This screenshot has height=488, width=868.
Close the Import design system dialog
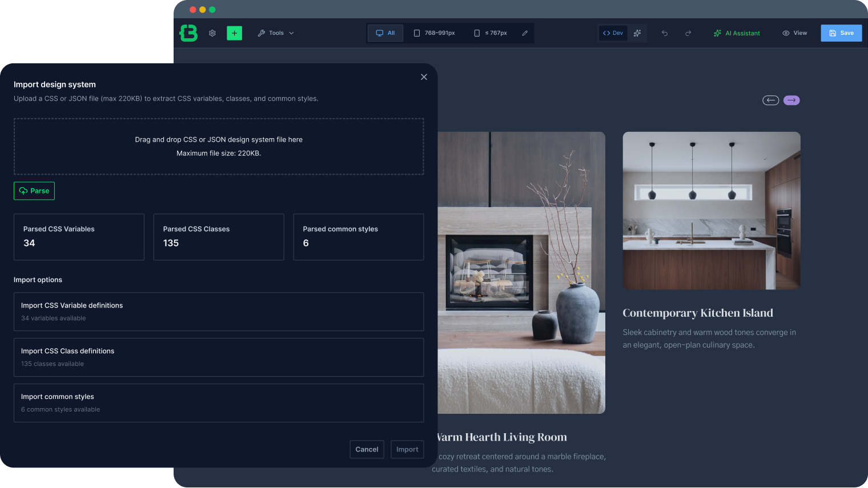click(x=424, y=77)
